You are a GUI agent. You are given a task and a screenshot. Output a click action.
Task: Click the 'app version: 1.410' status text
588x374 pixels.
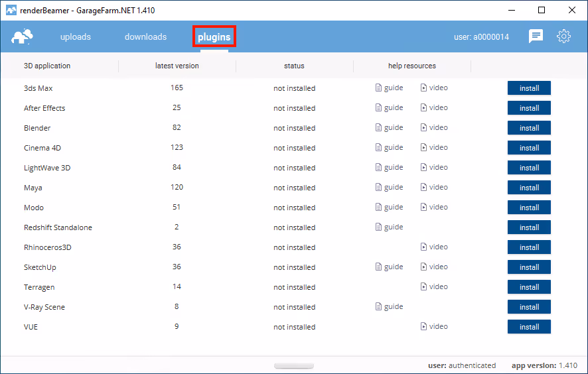[x=544, y=365]
